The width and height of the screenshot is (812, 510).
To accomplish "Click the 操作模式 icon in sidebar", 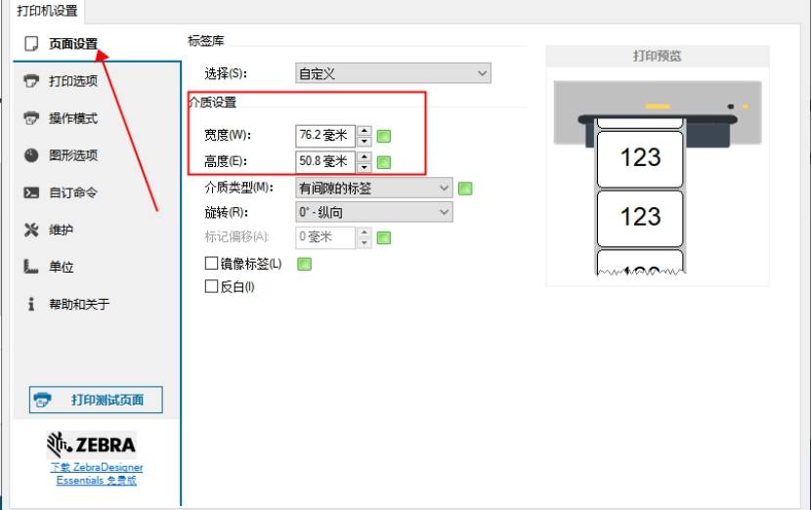I will click(x=31, y=118).
